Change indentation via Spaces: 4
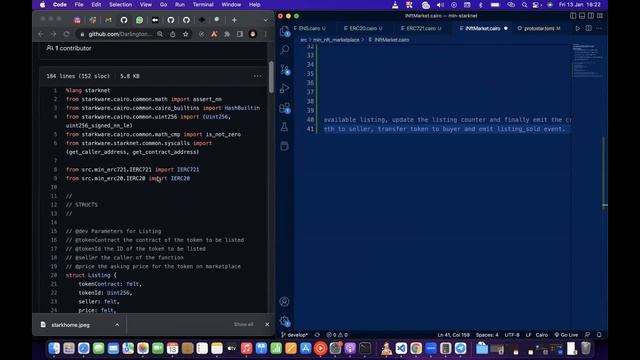This screenshot has height=360, width=640. (487, 335)
